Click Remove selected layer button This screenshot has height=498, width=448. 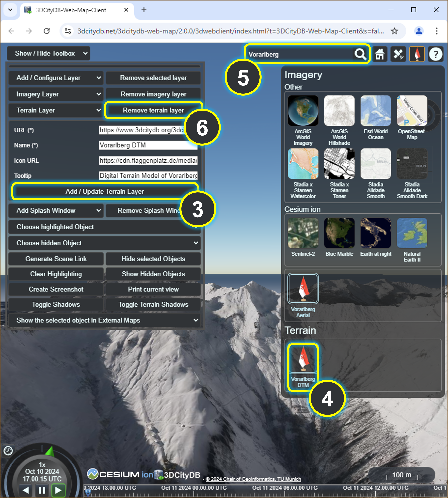[x=153, y=78]
